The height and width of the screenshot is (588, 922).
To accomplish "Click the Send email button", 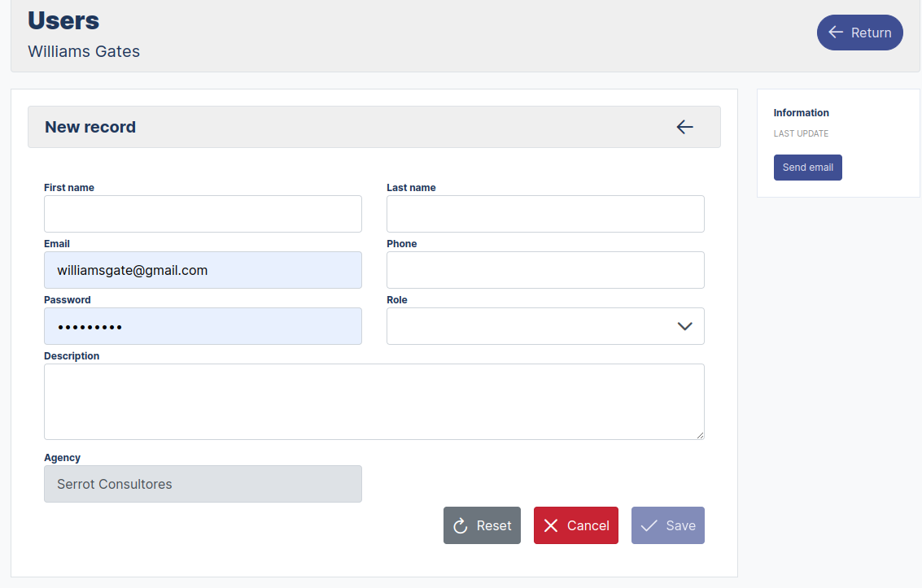I will [807, 167].
